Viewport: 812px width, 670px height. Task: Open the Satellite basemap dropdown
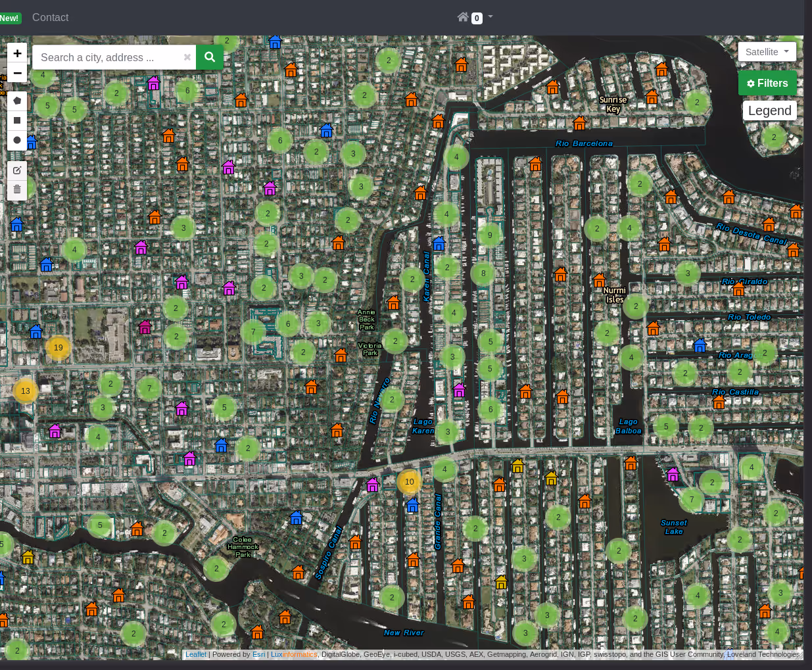[x=767, y=52]
